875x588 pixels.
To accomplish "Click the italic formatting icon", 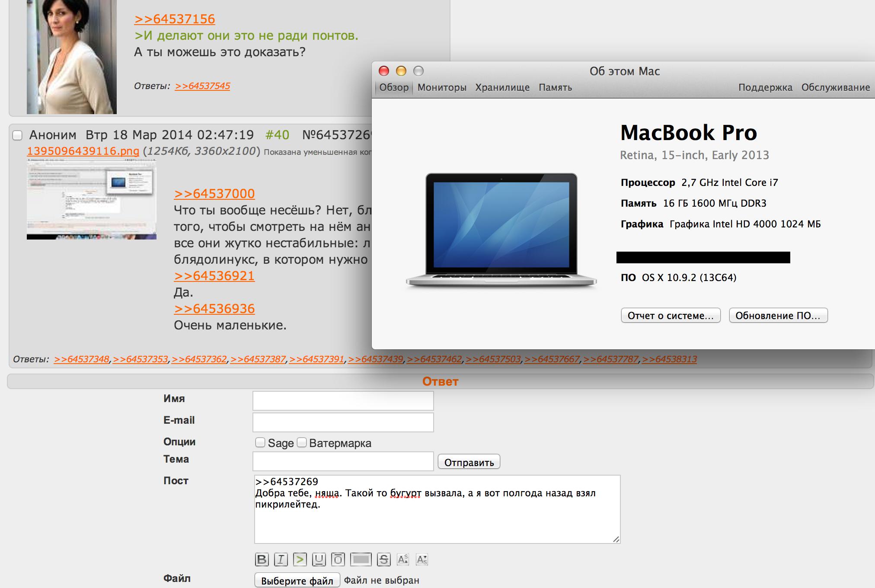I will [x=281, y=559].
